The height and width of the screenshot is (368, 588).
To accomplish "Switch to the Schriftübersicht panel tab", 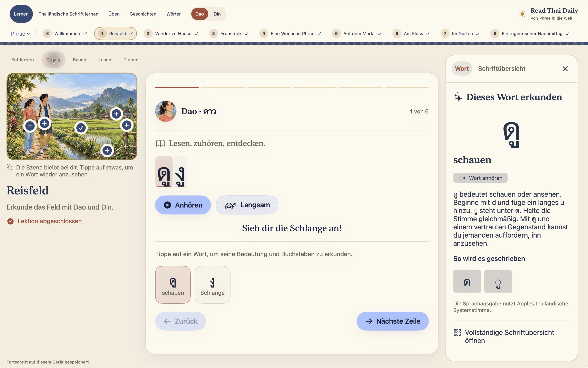I will pos(501,69).
